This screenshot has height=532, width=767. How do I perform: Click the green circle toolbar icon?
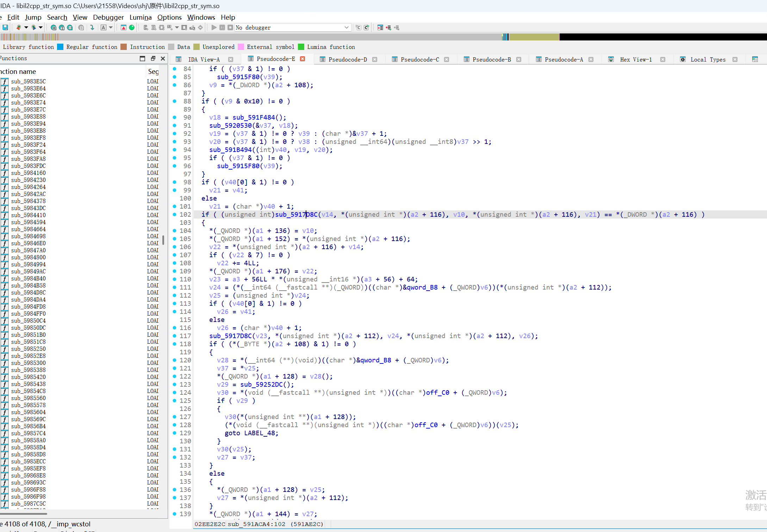pyautogui.click(x=132, y=27)
